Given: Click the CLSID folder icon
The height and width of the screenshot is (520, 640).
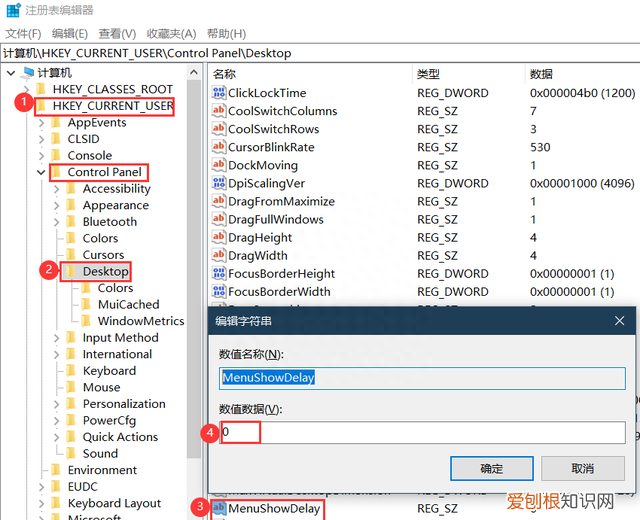Looking at the screenshot, I should click(56, 139).
